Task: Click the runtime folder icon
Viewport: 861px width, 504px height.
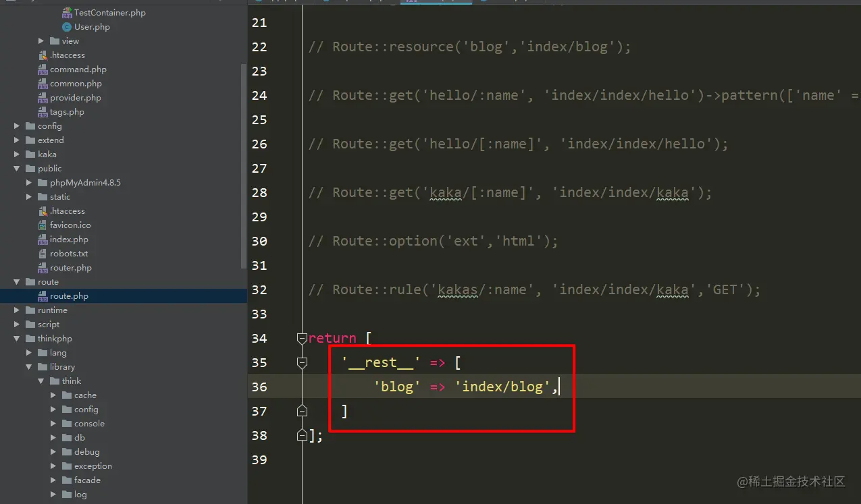Action: (x=30, y=310)
